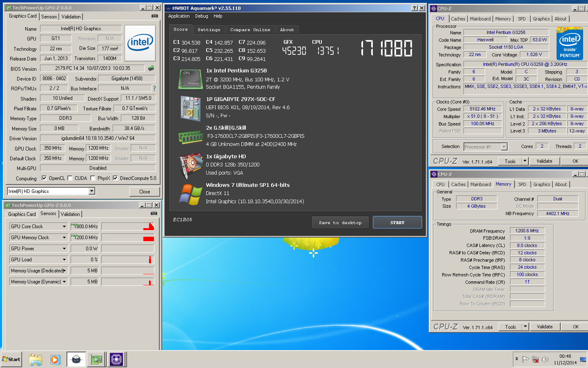Click the camera icon in GPU-Z Sensors window

[x=154, y=213]
